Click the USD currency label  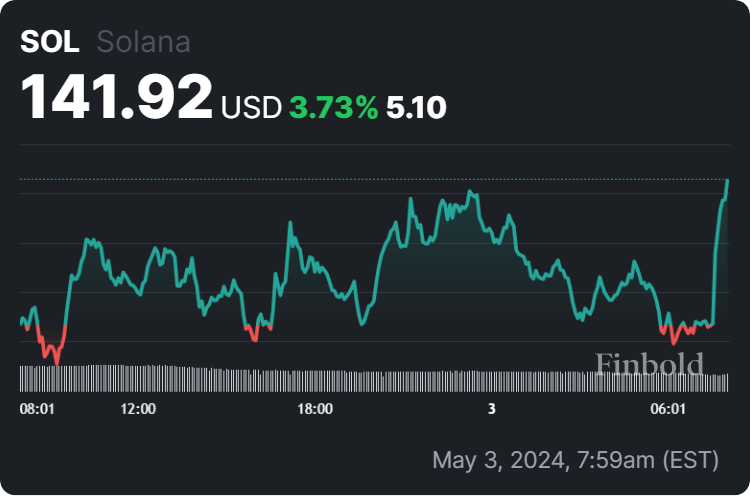click(251, 107)
